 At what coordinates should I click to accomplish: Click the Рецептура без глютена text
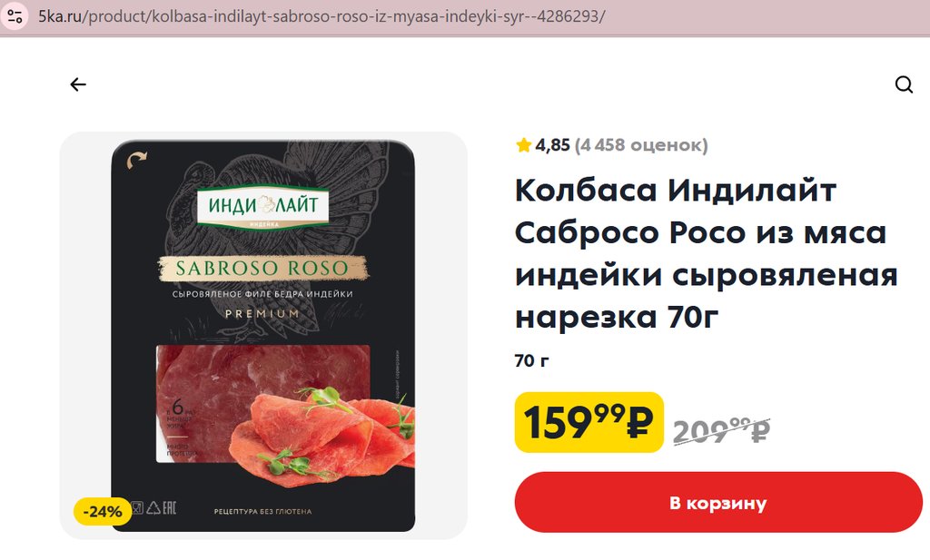pos(262,511)
